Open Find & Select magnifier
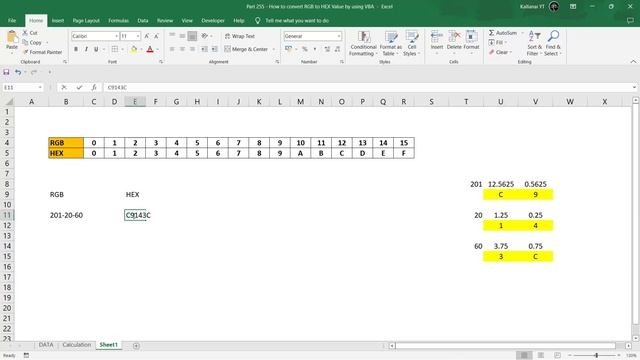 pyautogui.click(x=553, y=43)
